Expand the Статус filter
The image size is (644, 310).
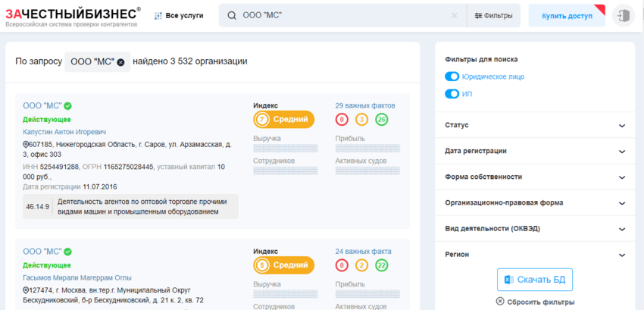point(535,125)
